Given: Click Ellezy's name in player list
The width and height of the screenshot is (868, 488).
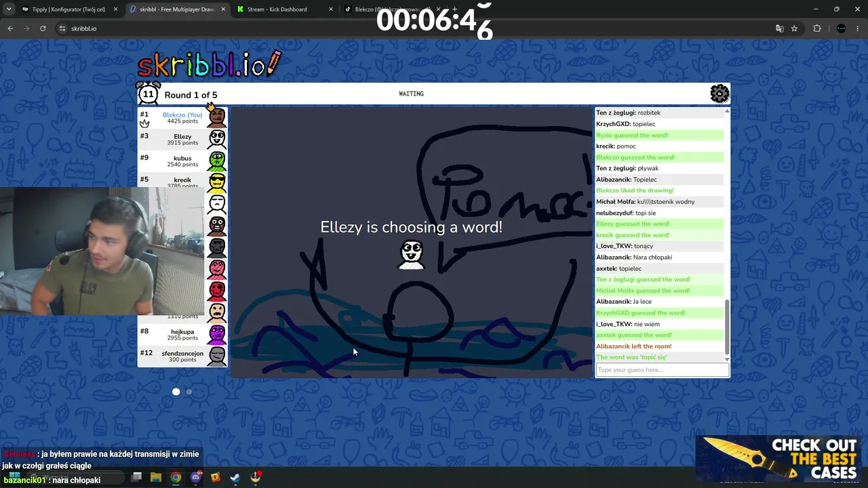Looking at the screenshot, I should pyautogui.click(x=182, y=136).
